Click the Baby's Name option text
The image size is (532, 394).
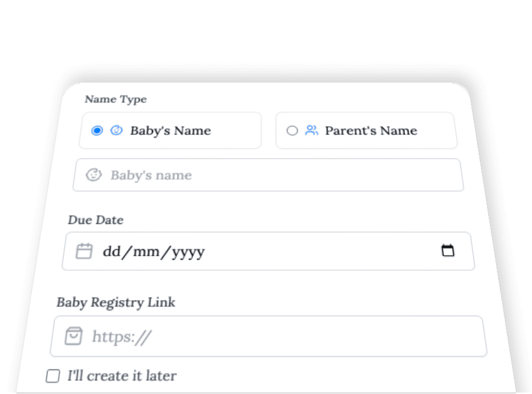pos(170,131)
